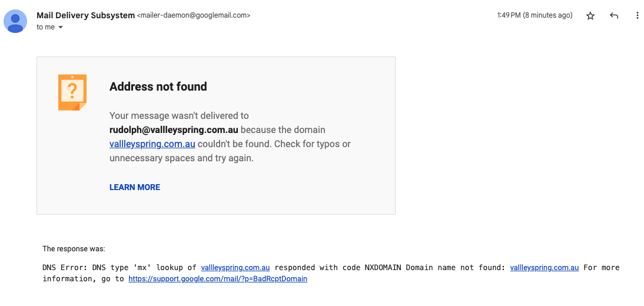Expand recipient details arrow beside 'to me'
The height and width of the screenshot is (306, 644).
pyautogui.click(x=60, y=28)
